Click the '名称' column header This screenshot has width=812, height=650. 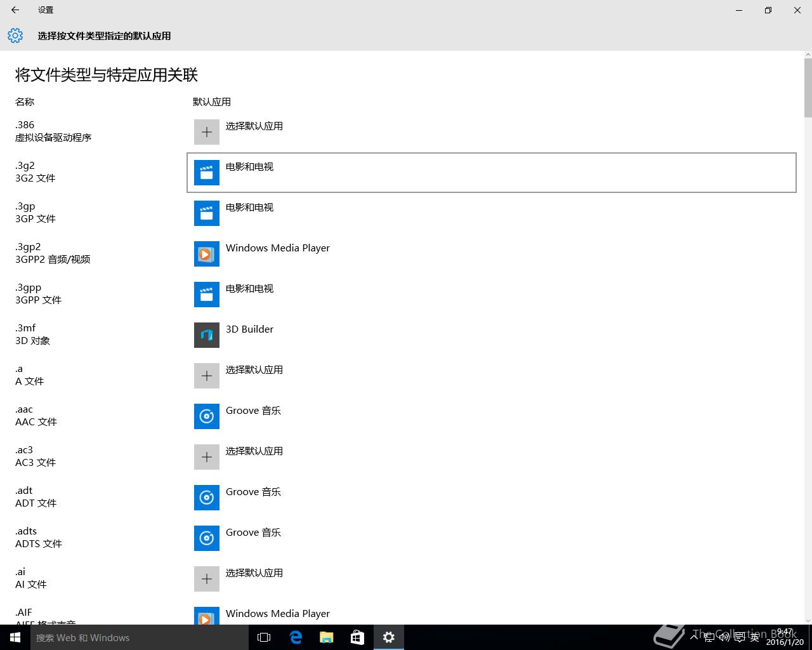25,102
